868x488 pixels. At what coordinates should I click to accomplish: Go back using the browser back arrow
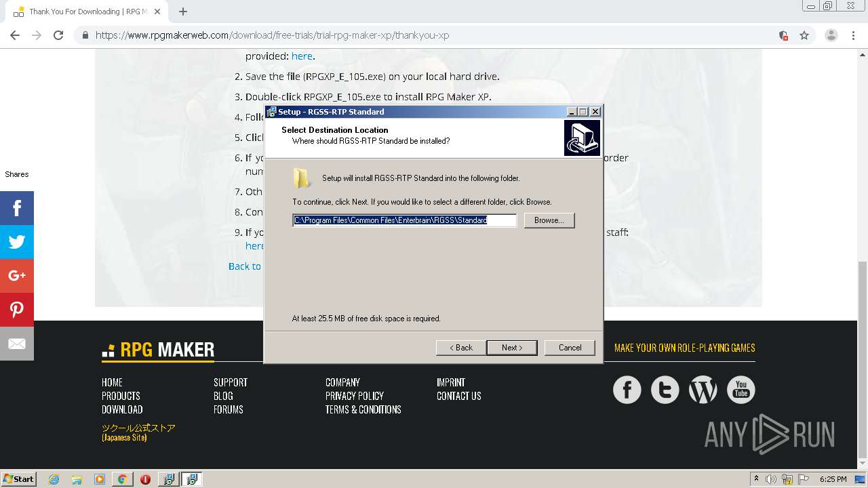click(15, 35)
